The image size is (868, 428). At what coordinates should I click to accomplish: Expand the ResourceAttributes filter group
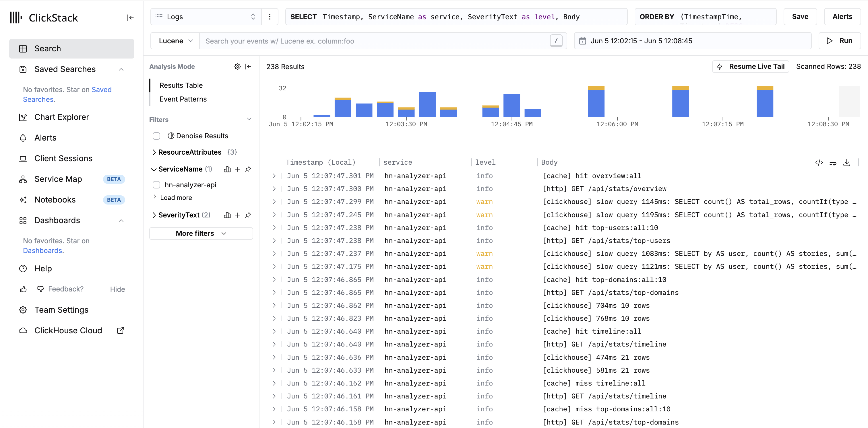(154, 152)
